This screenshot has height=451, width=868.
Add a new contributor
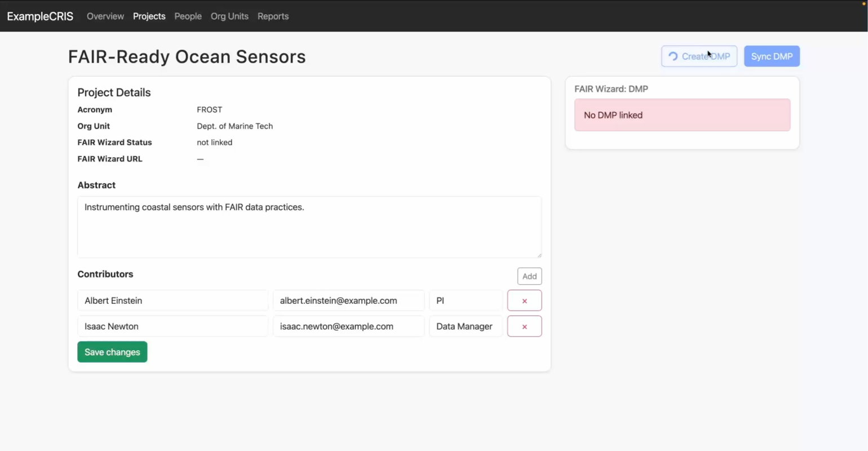(529, 276)
